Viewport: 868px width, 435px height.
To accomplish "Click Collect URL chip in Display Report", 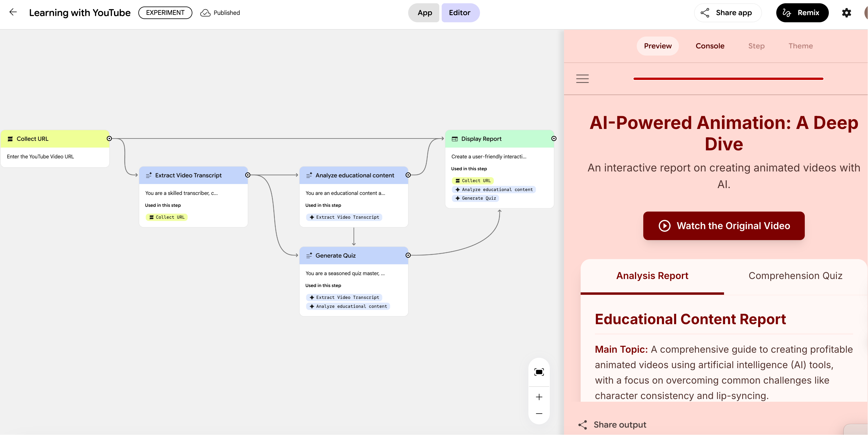I will (473, 181).
